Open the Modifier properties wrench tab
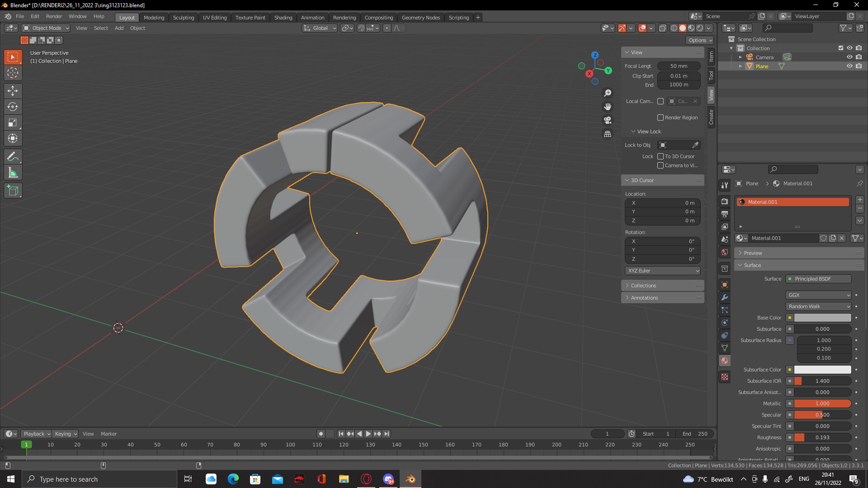The height and width of the screenshot is (488, 868). click(x=725, y=297)
